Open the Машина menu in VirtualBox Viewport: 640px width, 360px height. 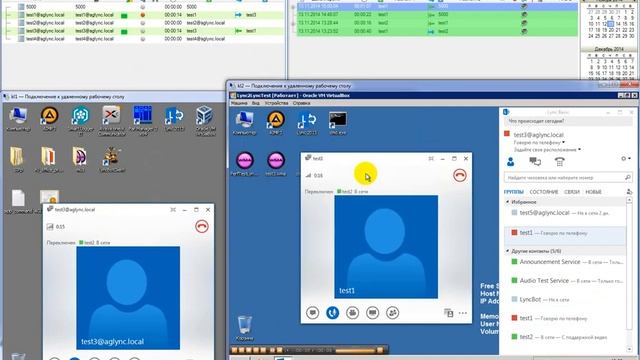pyautogui.click(x=239, y=103)
